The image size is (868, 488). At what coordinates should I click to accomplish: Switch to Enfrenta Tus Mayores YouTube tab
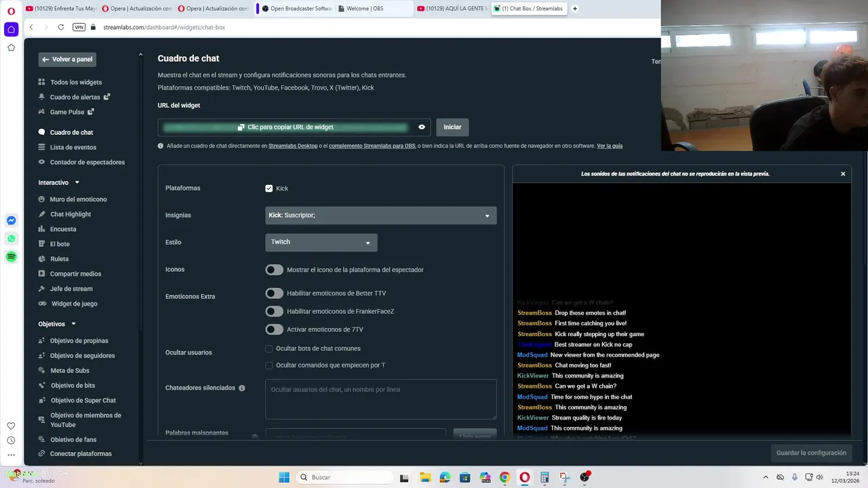pos(61,9)
